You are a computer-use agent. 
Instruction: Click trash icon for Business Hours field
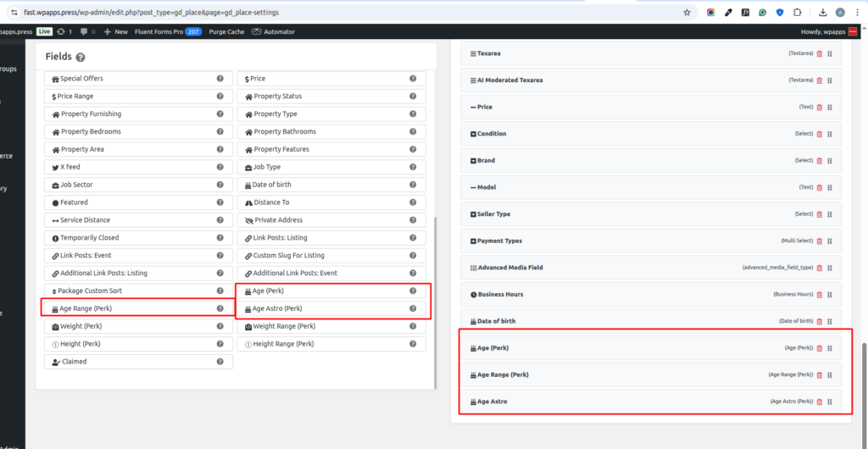pyautogui.click(x=819, y=295)
